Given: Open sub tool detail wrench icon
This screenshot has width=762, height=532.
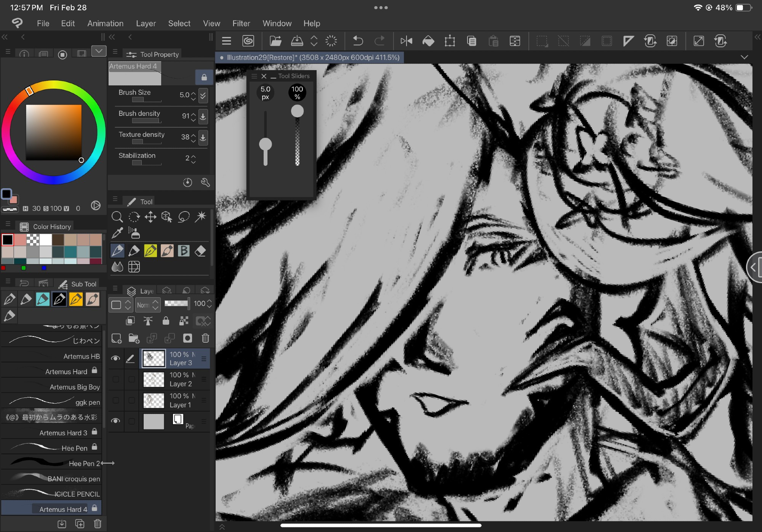Looking at the screenshot, I should 205,183.
